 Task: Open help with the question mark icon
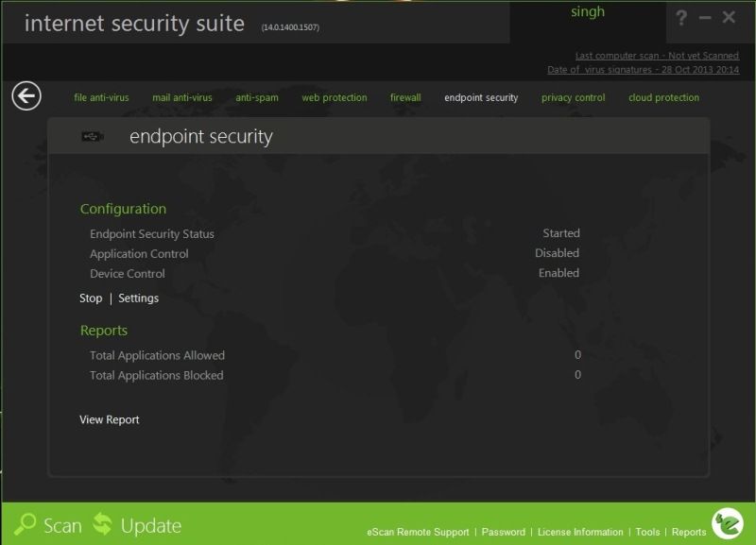pyautogui.click(x=681, y=18)
